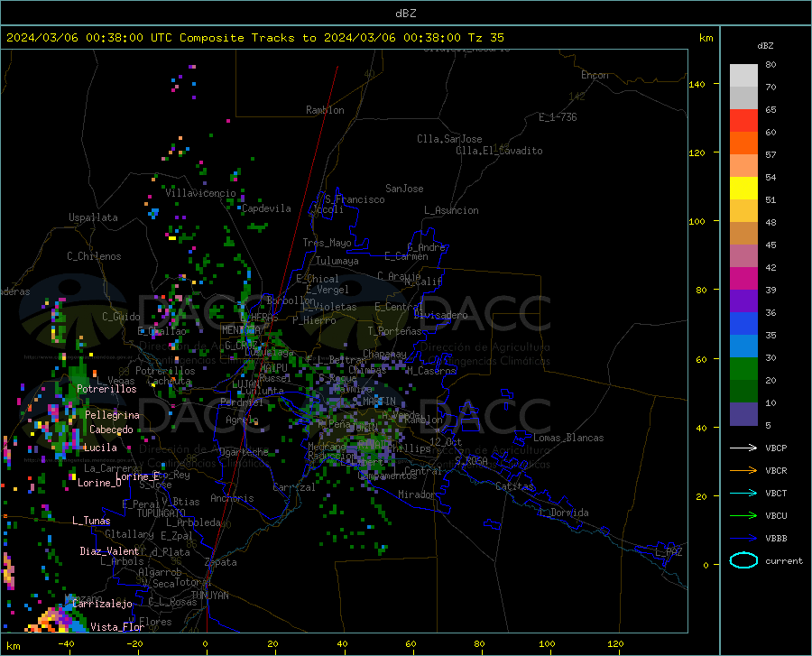Click the 'Vista_Flor' map label

(117, 627)
